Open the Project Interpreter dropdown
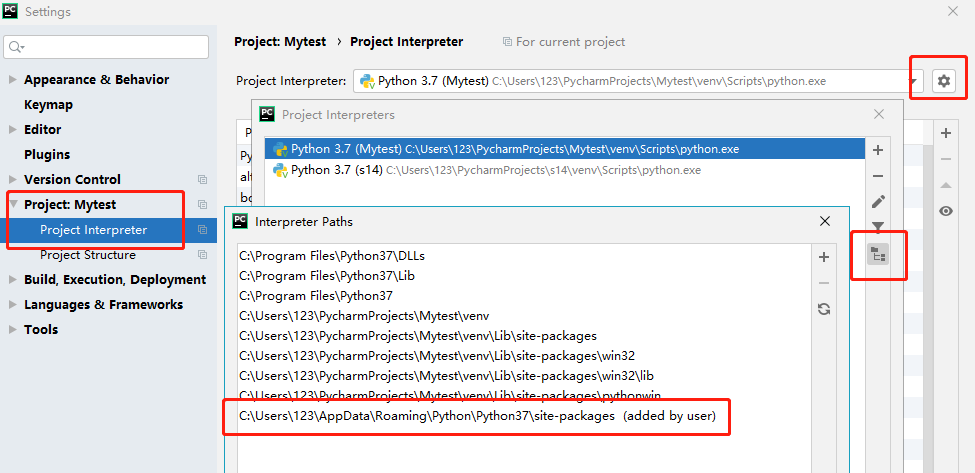The width and height of the screenshot is (975, 473). tap(914, 81)
